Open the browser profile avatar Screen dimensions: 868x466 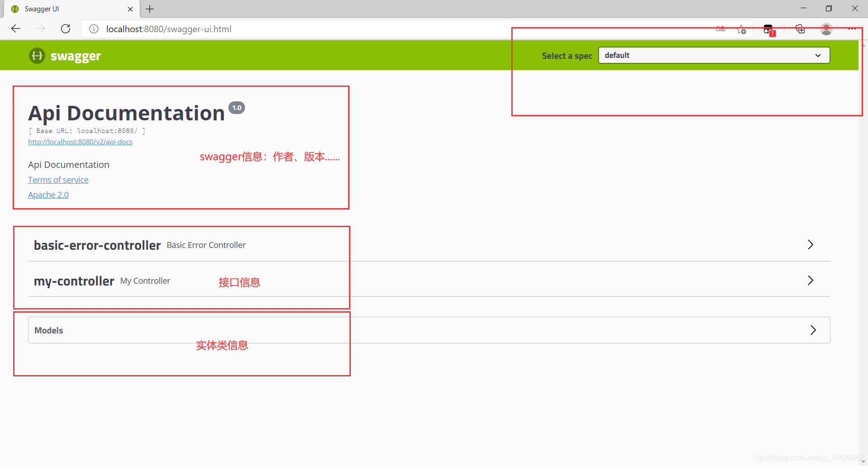(826, 29)
